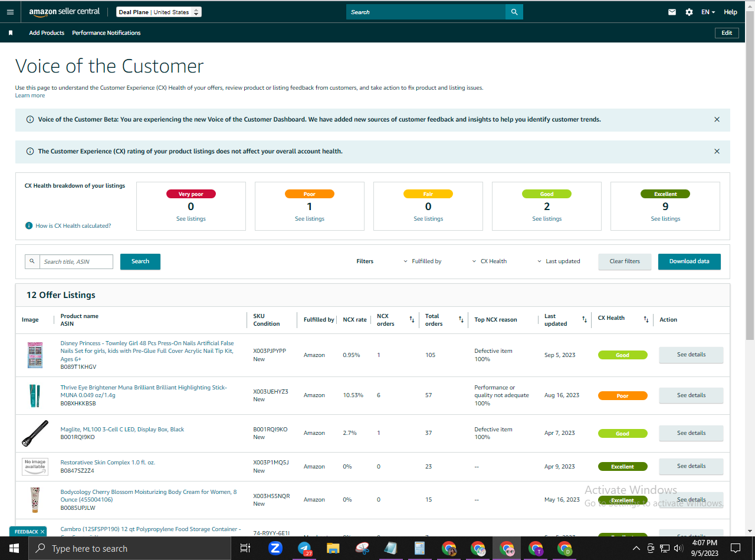Viewport: 755px width, 560px height.
Task: See listings under Good
Action: (547, 219)
